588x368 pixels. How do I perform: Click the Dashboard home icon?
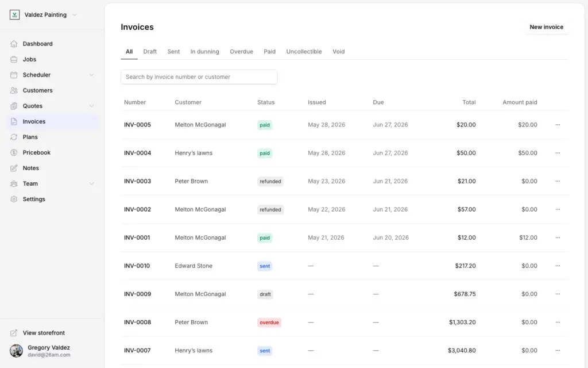pyautogui.click(x=14, y=44)
